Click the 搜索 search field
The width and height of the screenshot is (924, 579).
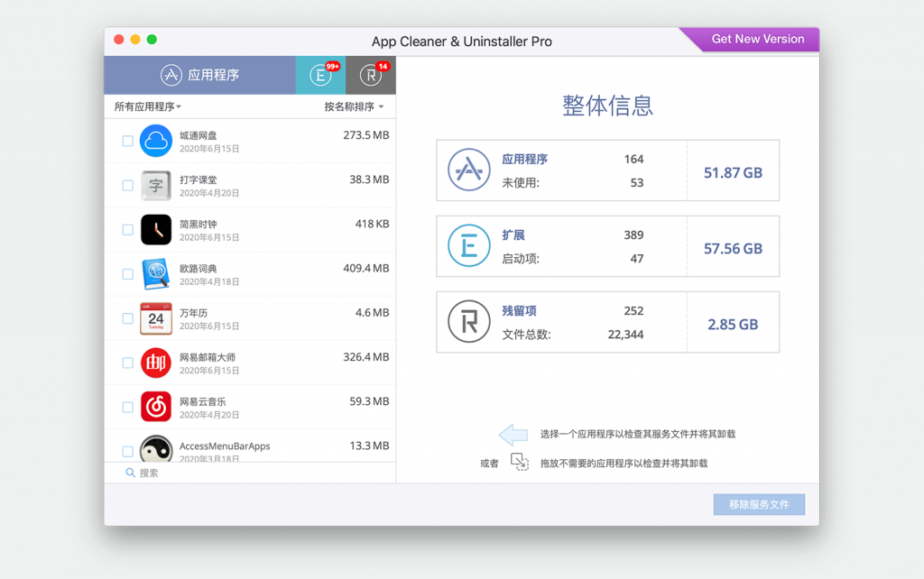tap(250, 473)
